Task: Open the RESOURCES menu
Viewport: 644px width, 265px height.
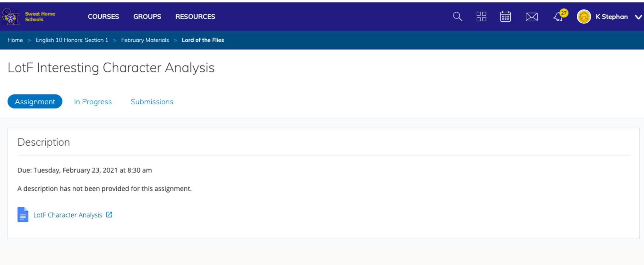Action: (195, 17)
